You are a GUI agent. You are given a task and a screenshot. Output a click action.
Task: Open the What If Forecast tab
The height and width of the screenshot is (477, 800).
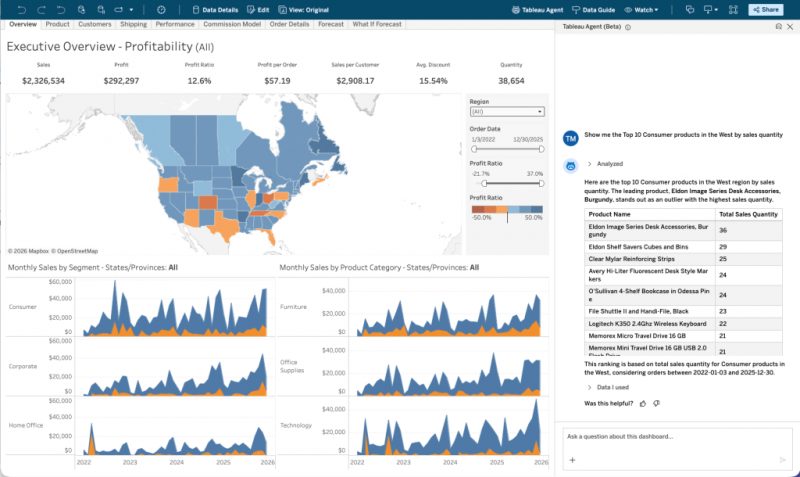(x=377, y=24)
